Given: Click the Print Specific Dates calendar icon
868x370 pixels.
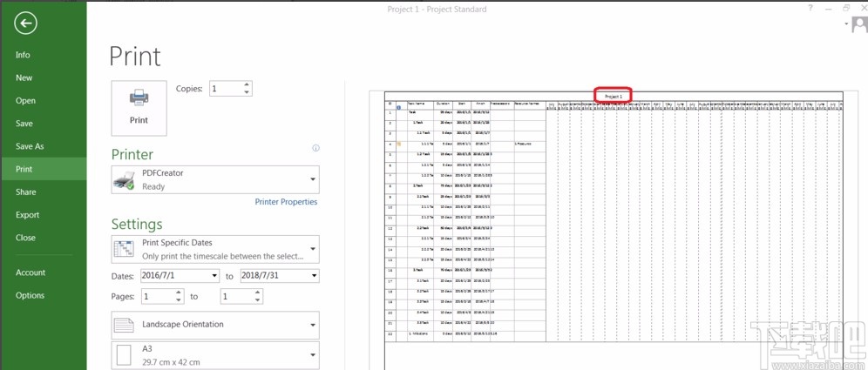Looking at the screenshot, I should coord(124,249).
